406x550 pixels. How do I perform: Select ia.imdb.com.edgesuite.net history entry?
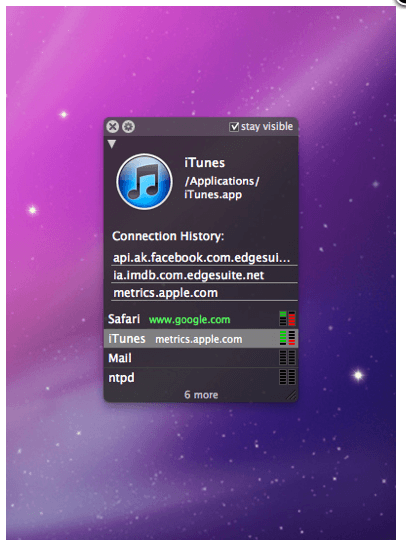pos(204,275)
